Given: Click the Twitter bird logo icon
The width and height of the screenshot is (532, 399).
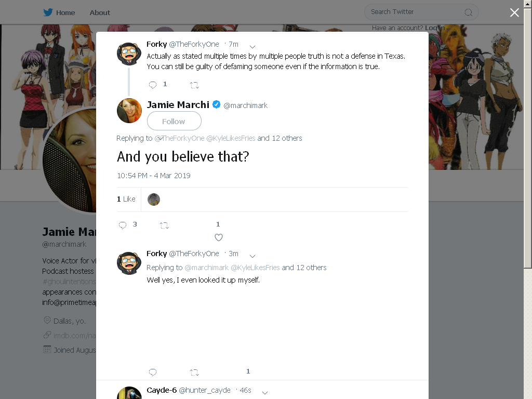Looking at the screenshot, I should 48,12.
